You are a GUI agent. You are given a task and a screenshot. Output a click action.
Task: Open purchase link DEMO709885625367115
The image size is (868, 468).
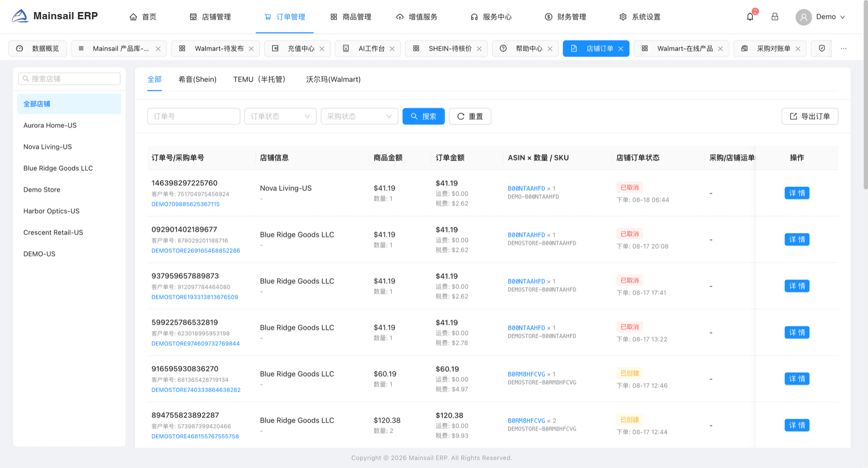tap(186, 204)
